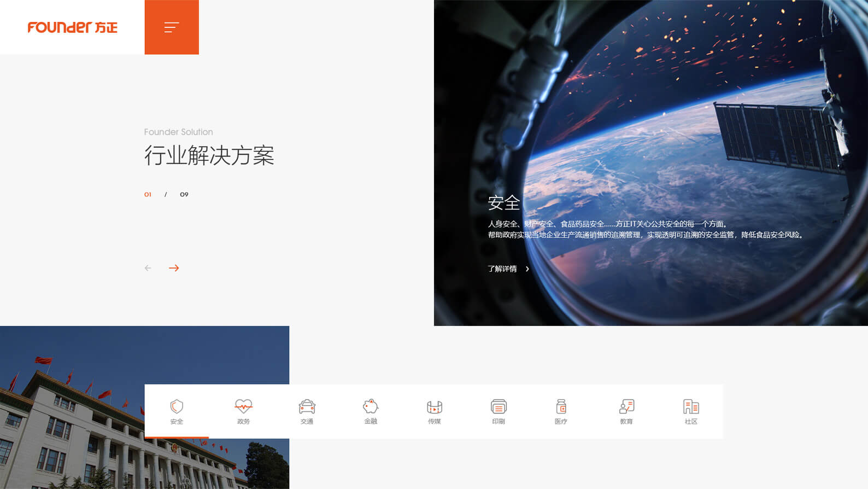
Task: Pick the 传媒 film icon
Action: click(435, 406)
